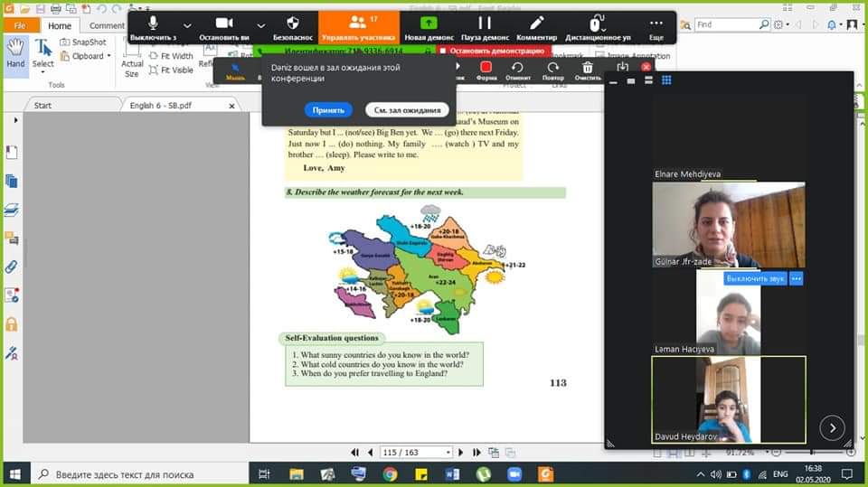Clear annotations with the trash icon
868x487 pixels.
588,70
